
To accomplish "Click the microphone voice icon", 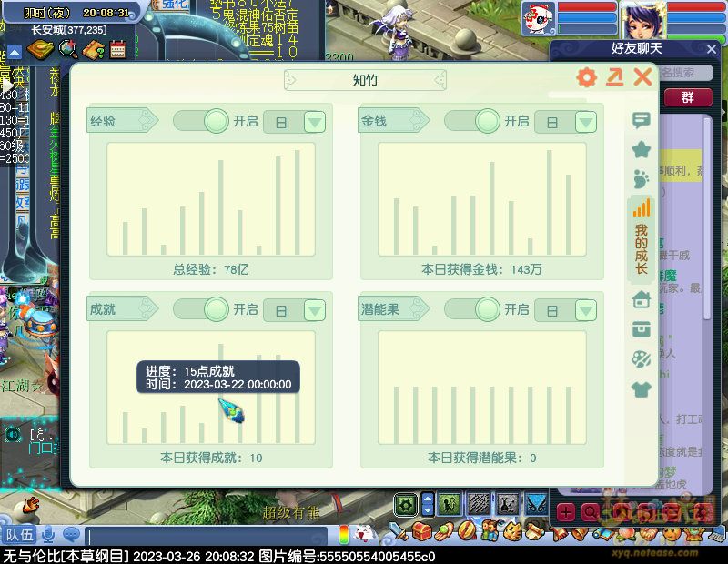I will coord(48,535).
